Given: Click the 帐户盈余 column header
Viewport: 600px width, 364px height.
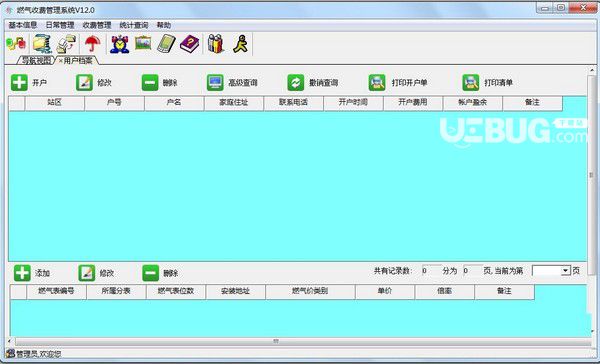Looking at the screenshot, I should tap(473, 103).
